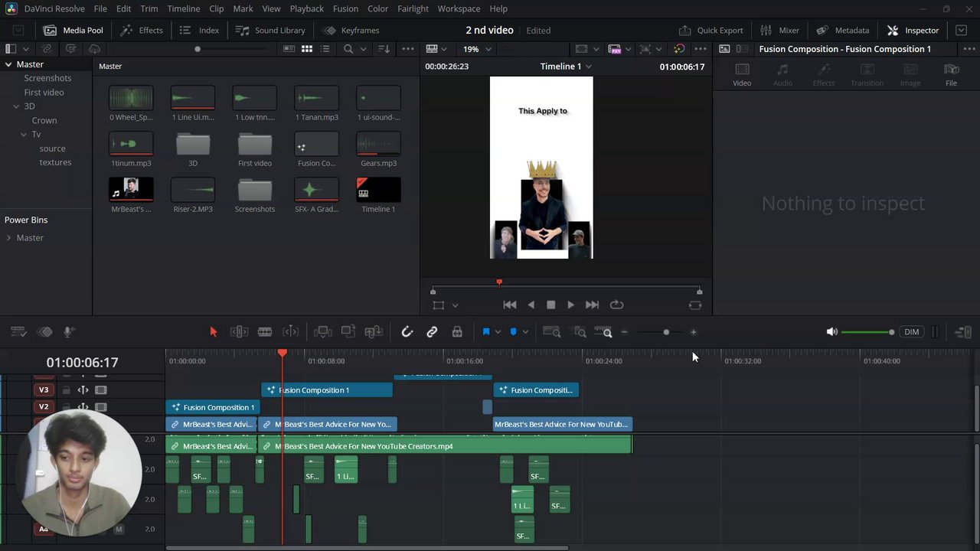The height and width of the screenshot is (551, 980).
Task: Enable Loop playback in viewer controls
Action: [616, 305]
